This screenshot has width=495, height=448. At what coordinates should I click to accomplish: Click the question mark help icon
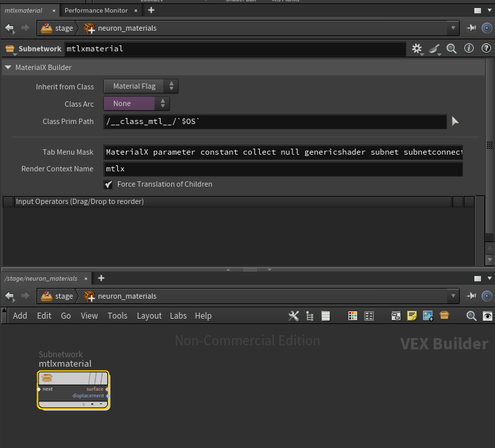click(x=486, y=49)
